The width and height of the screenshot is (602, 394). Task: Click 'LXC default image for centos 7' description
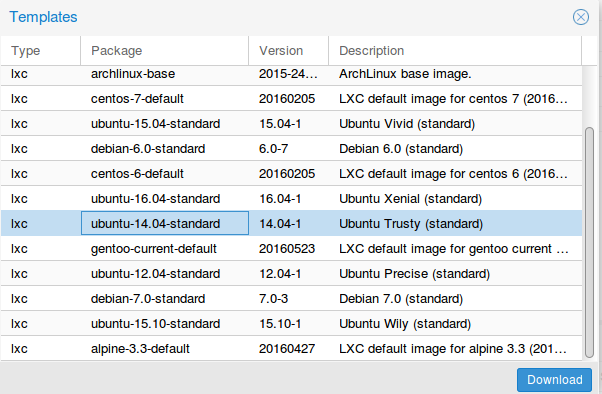click(453, 99)
